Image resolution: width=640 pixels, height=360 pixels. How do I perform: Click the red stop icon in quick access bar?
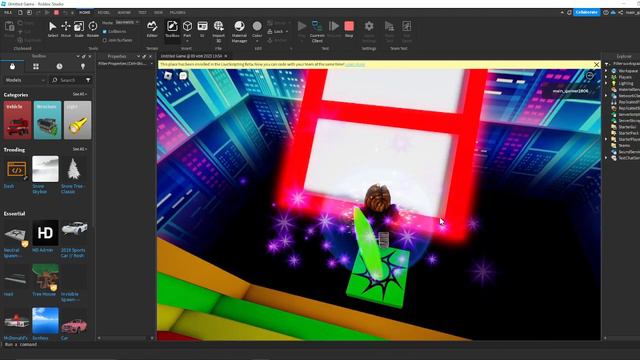tap(56, 13)
